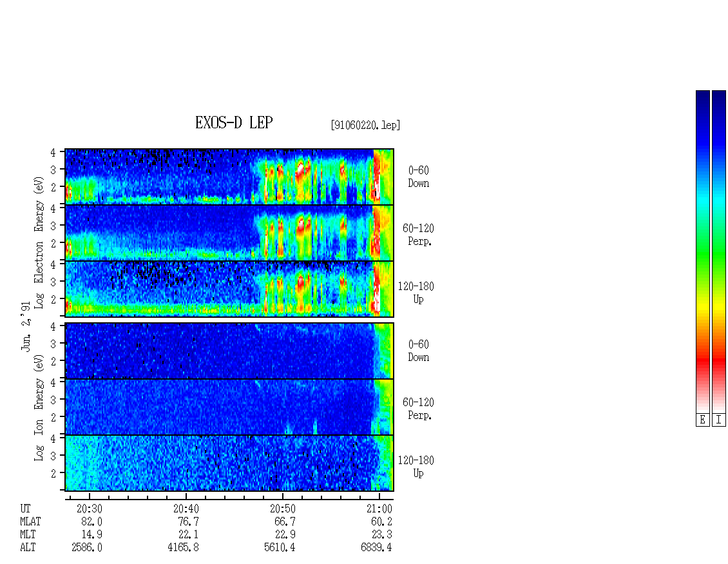Click the ion 60-120 Perp. label
This screenshot has width=728, height=564.
pyautogui.click(x=418, y=409)
